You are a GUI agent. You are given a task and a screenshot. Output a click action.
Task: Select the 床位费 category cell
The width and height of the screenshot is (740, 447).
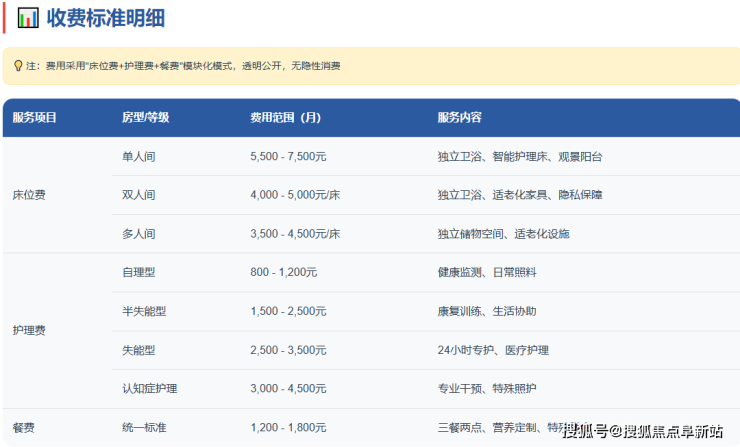click(x=29, y=195)
